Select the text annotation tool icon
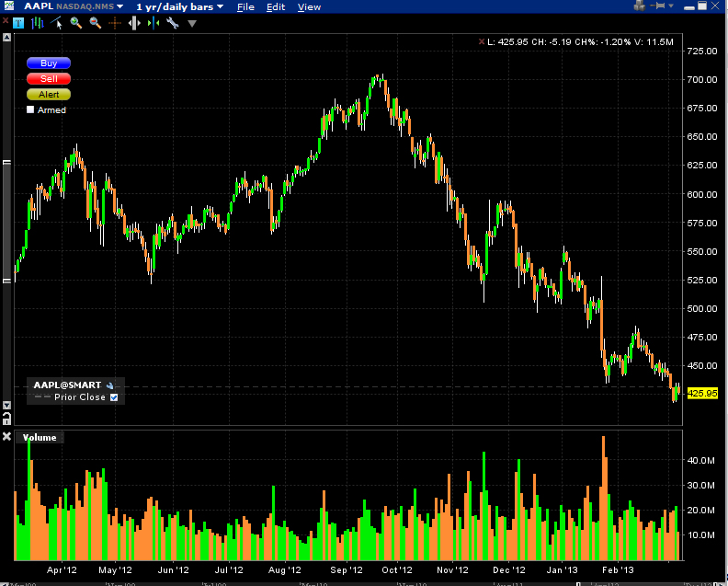Image resolution: width=728 pixels, height=586 pixels. tap(18, 23)
